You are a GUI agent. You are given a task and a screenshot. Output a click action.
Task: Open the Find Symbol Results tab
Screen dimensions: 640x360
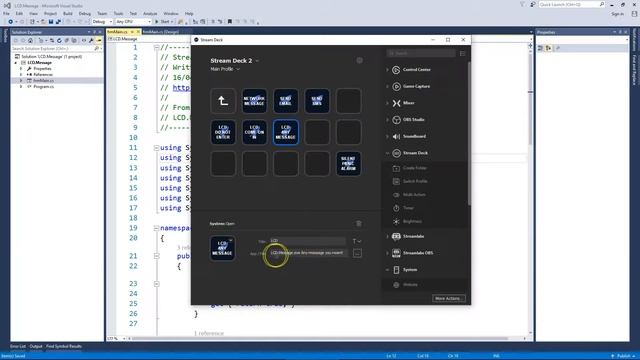click(x=64, y=347)
